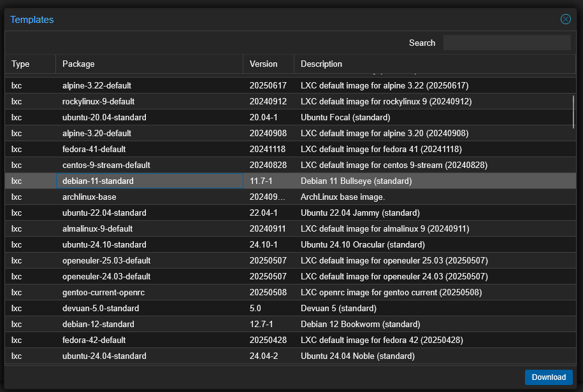Click version 24.04-2 cell
583x392 pixels.
pos(264,356)
